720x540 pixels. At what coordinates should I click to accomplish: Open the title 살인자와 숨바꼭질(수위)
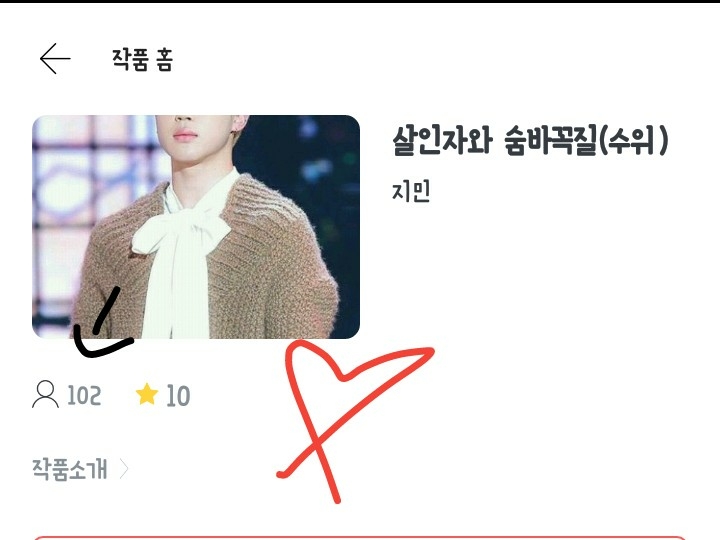point(530,140)
